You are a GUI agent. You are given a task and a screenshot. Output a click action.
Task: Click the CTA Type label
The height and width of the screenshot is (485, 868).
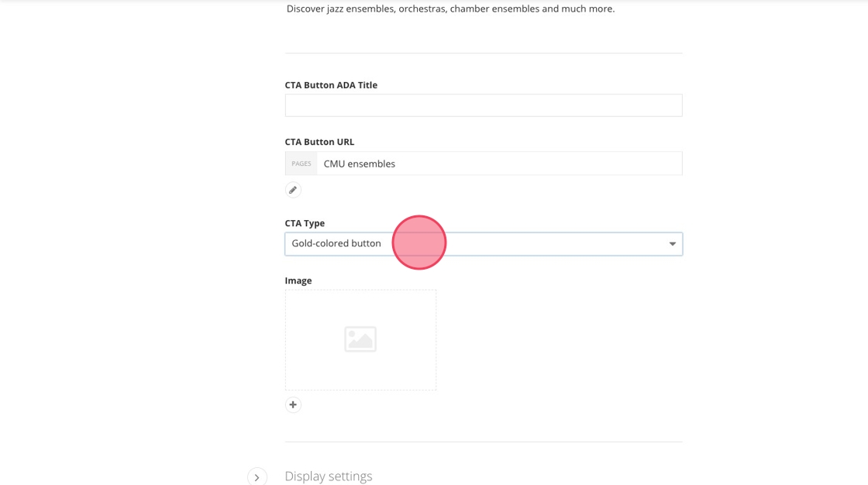pyautogui.click(x=305, y=223)
